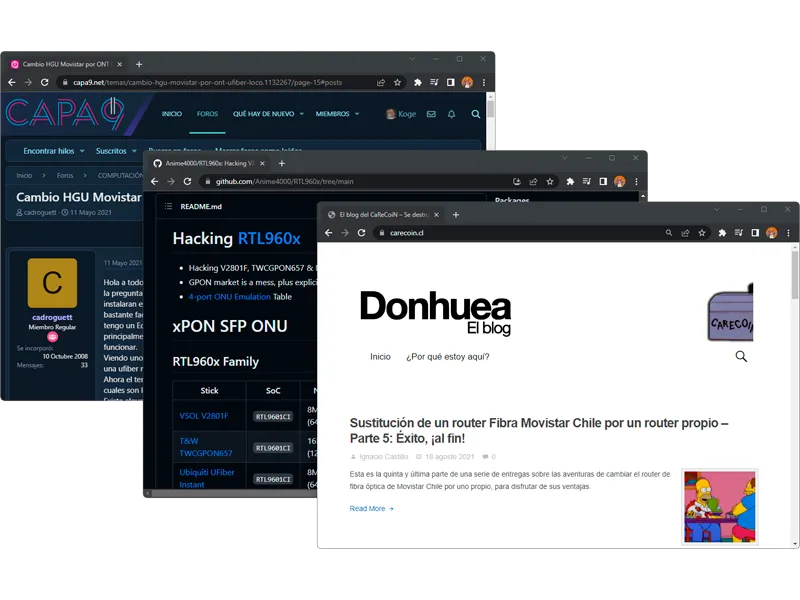Close the Anime4000/RTL960x tab
Image resolution: width=800 pixels, height=600 pixels.
coord(262,163)
